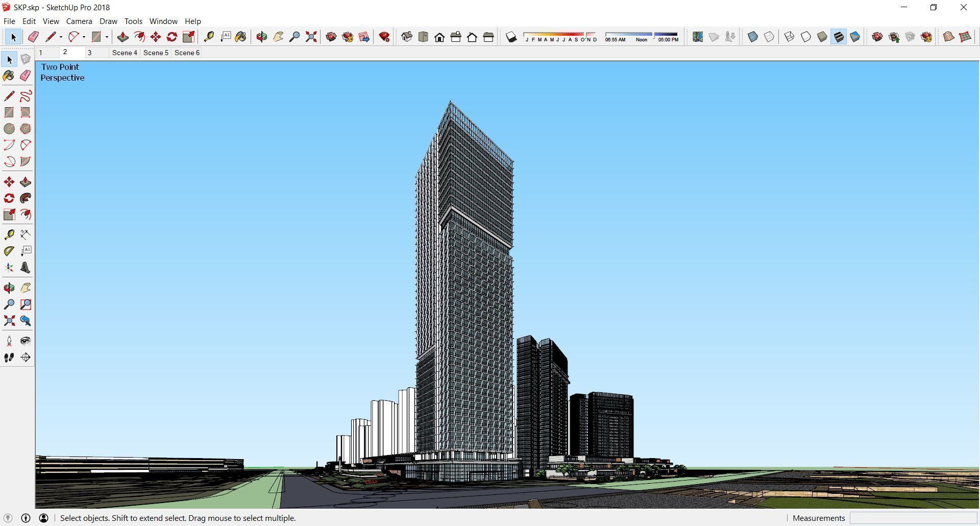Select Protractor tool in side toolbar

(x=9, y=251)
